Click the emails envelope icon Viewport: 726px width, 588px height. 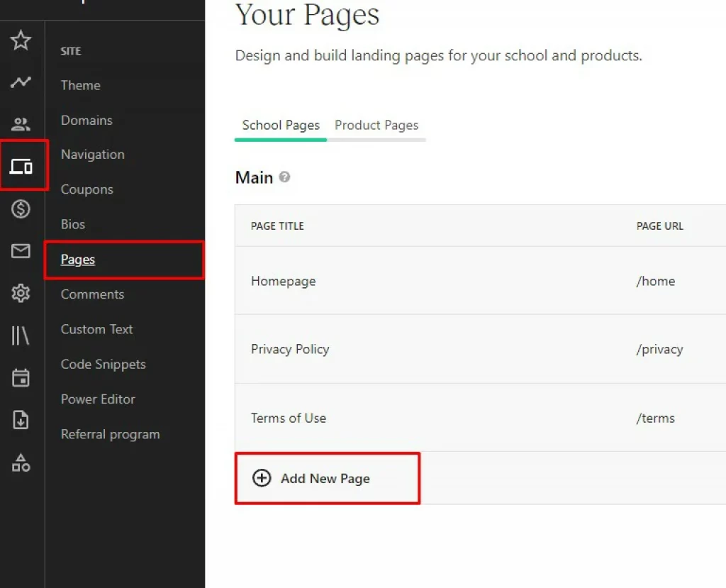coord(21,251)
